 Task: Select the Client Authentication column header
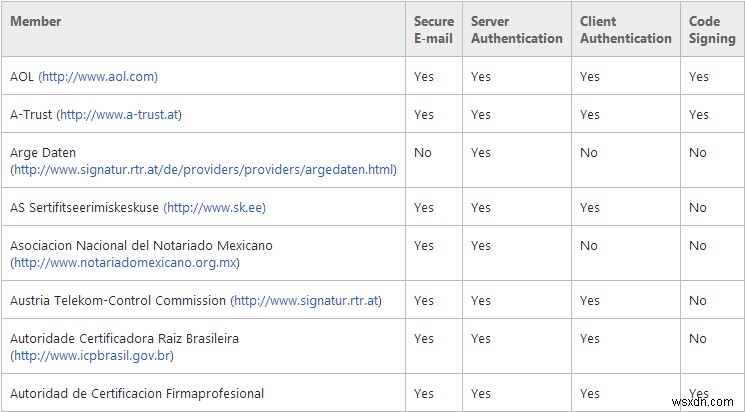pyautogui.click(x=625, y=29)
